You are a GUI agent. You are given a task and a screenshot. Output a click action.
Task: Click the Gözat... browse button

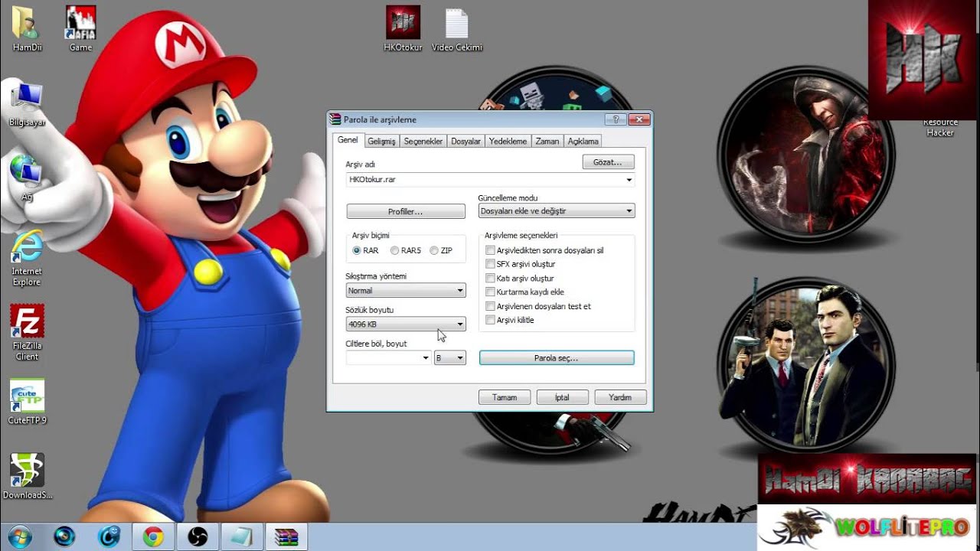608,162
